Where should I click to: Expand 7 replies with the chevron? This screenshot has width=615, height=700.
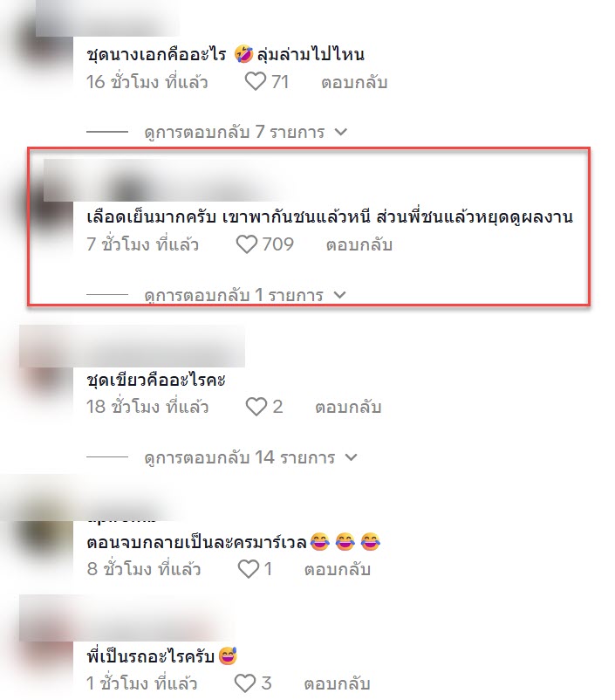pyautogui.click(x=341, y=132)
